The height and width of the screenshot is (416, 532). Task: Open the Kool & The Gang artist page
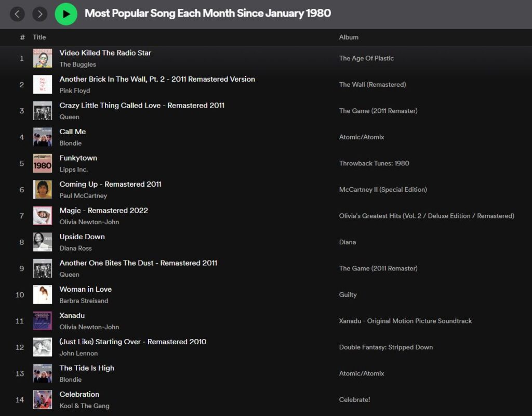(x=84, y=406)
